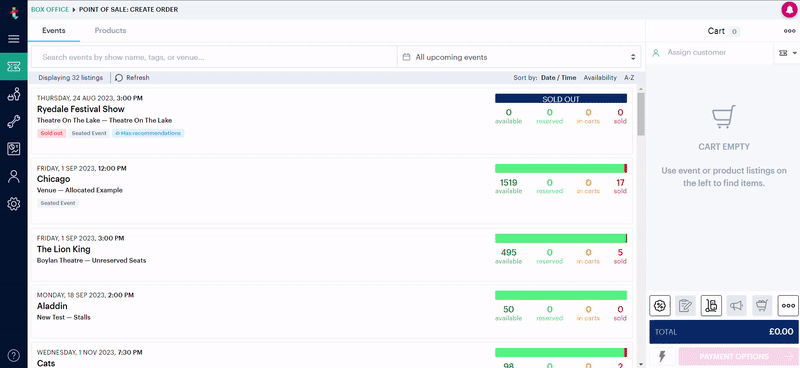Open more cart actions three-dot button
This screenshot has width=800, height=368.
[x=788, y=306]
